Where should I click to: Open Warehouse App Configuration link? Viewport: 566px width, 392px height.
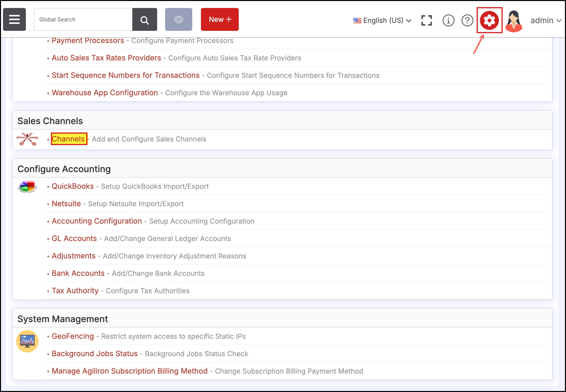pyautogui.click(x=105, y=93)
